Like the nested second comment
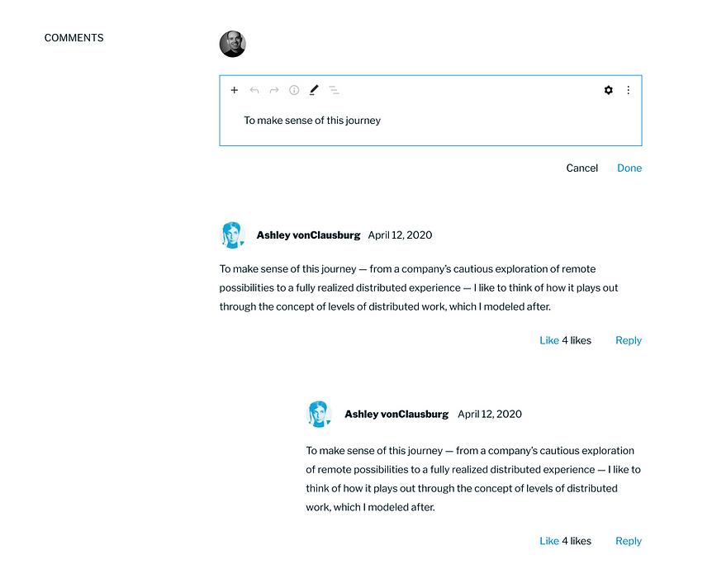The height and width of the screenshot is (588, 712). click(549, 541)
